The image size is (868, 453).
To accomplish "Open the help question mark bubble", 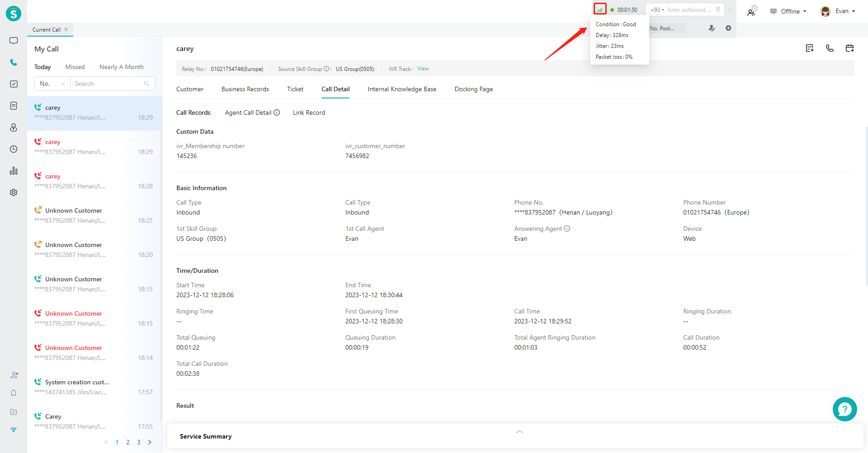I will click(x=844, y=409).
